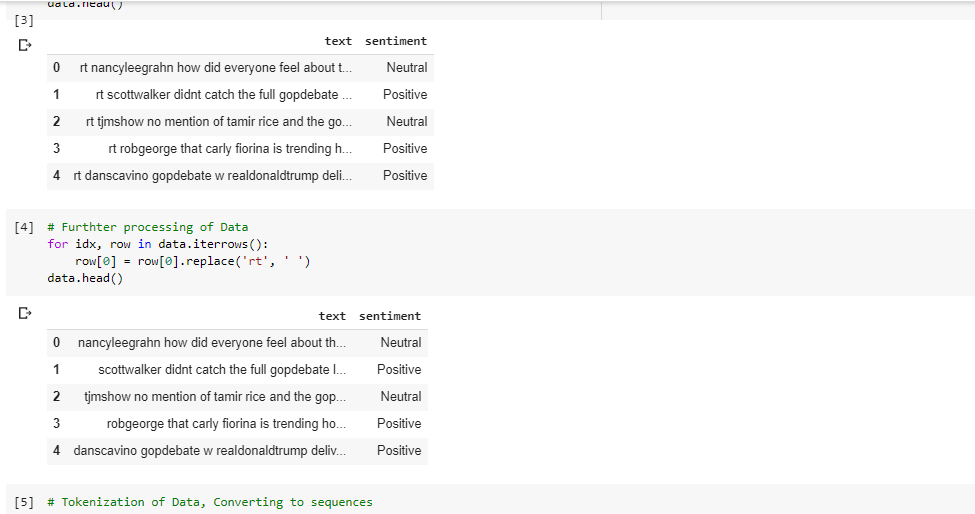This screenshot has height=514, width=975.
Task: Click Positive sentiment in first table row 1
Action: click(x=405, y=94)
